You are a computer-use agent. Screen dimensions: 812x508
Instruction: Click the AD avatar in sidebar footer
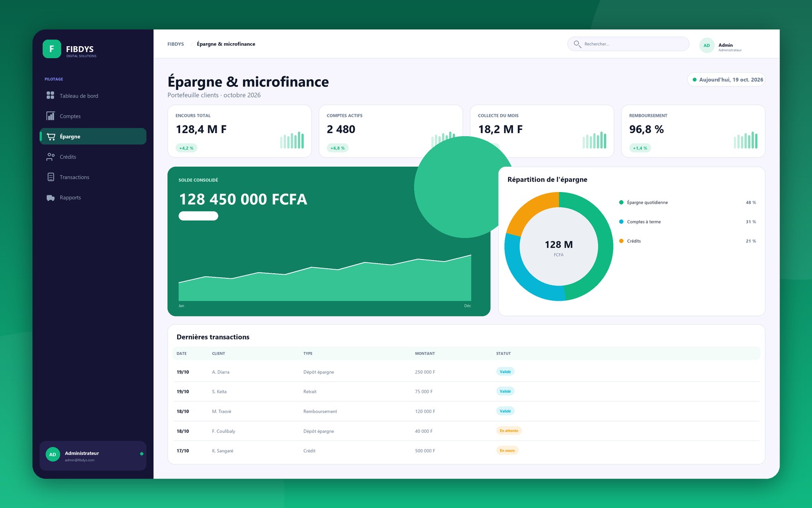(x=53, y=455)
